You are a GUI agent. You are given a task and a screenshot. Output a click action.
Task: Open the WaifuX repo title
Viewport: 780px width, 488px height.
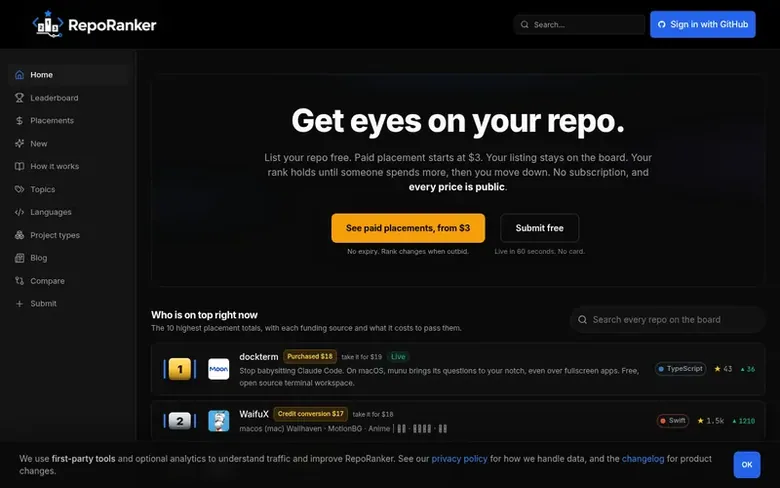point(254,414)
